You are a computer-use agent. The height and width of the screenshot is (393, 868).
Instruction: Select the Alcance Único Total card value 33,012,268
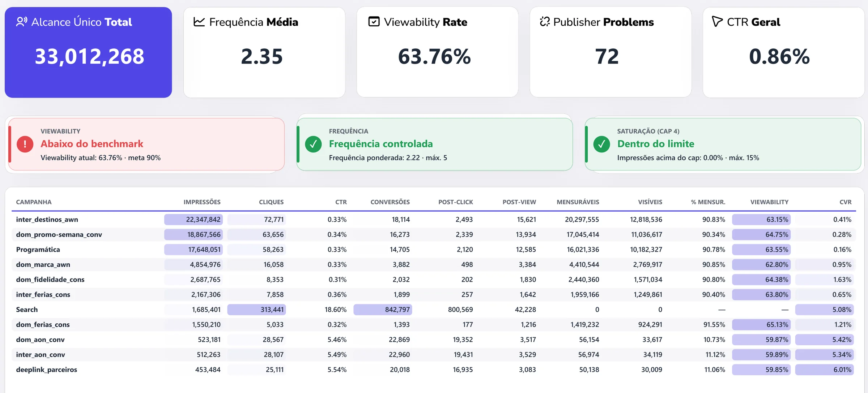(x=89, y=57)
